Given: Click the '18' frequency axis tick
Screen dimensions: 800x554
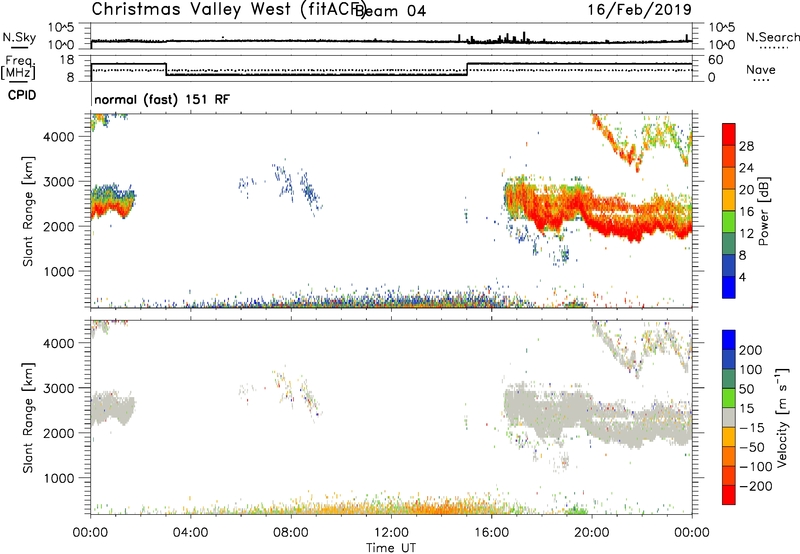Looking at the screenshot, I should [x=67, y=60].
